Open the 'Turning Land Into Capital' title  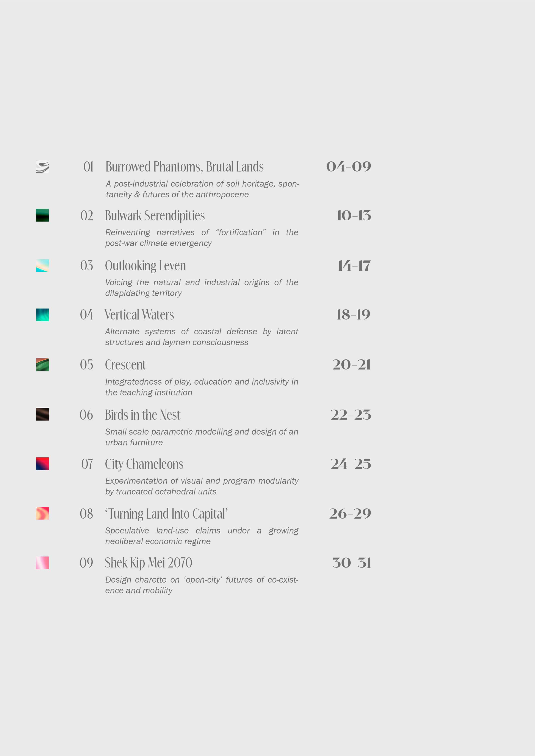pyautogui.click(x=166, y=514)
